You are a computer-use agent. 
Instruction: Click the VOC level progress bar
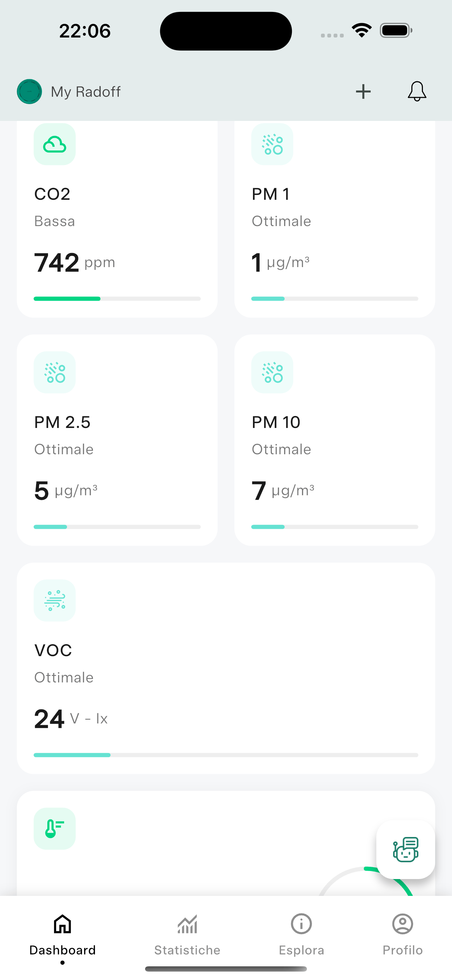click(226, 755)
